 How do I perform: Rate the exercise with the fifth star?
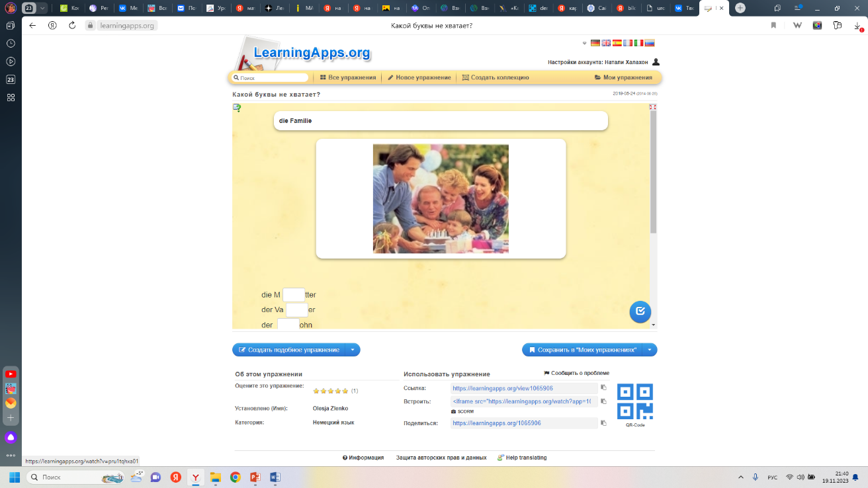pyautogui.click(x=345, y=391)
